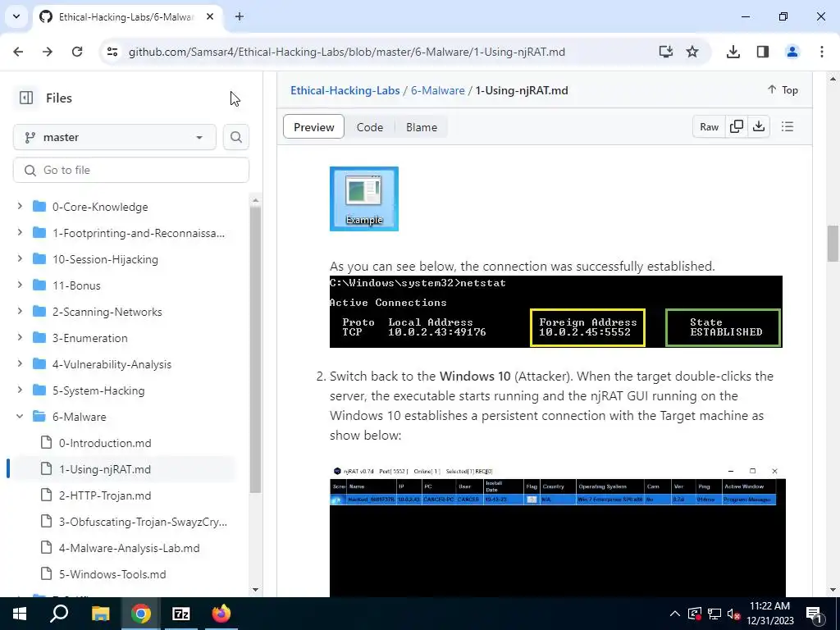This screenshot has width=840, height=630.
Task: Open 7-Zip from the taskbar
Action: click(x=181, y=614)
